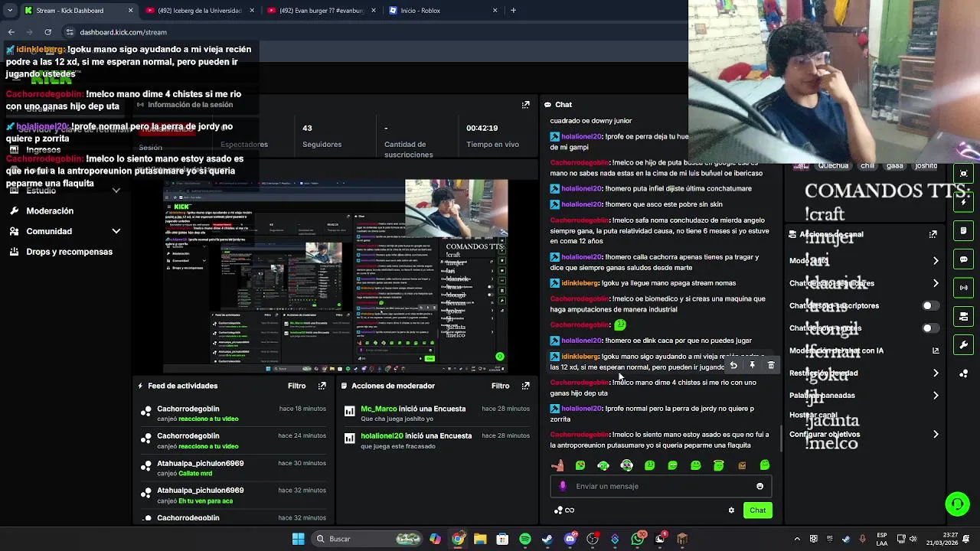
Task: Click Atahualpa_pichulon6969 Callate mrd activity row
Action: [x=232, y=468]
